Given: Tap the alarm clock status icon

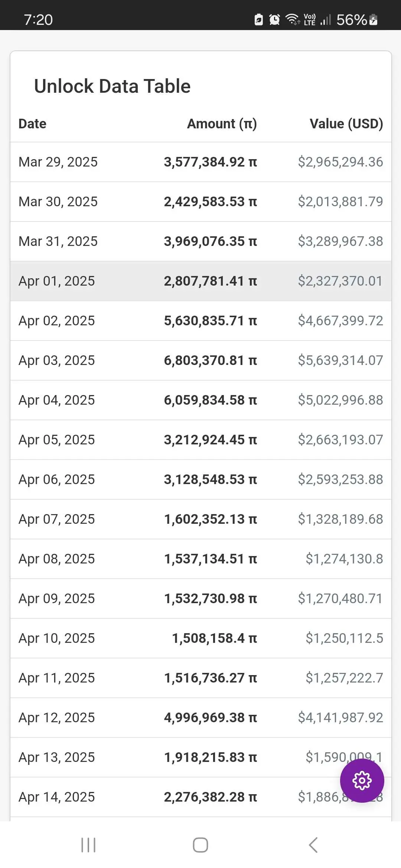Looking at the screenshot, I should pos(274,19).
